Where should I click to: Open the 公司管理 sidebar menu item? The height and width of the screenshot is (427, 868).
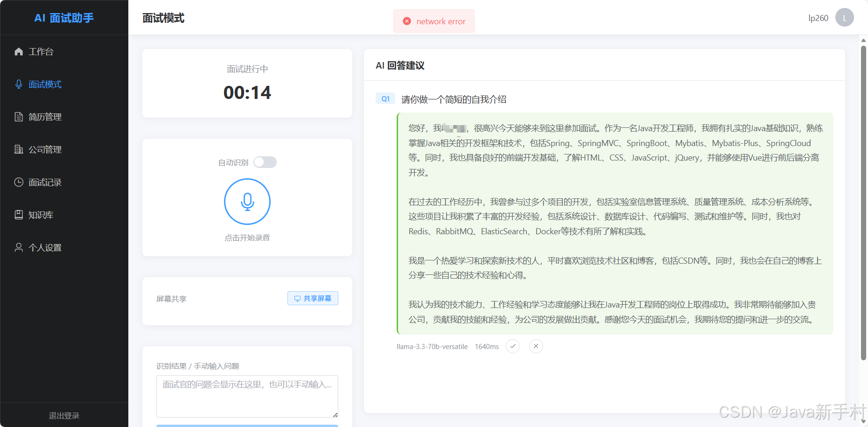click(44, 149)
